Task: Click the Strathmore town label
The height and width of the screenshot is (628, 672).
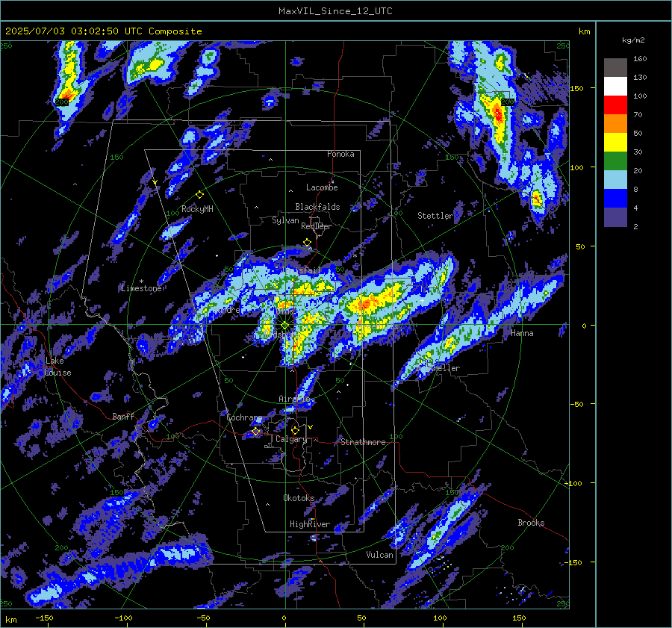Action: [x=363, y=442]
